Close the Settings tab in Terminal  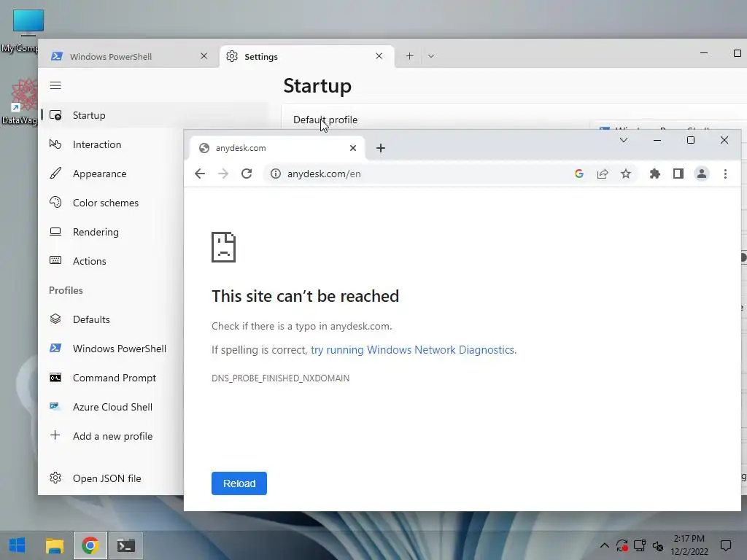point(379,56)
